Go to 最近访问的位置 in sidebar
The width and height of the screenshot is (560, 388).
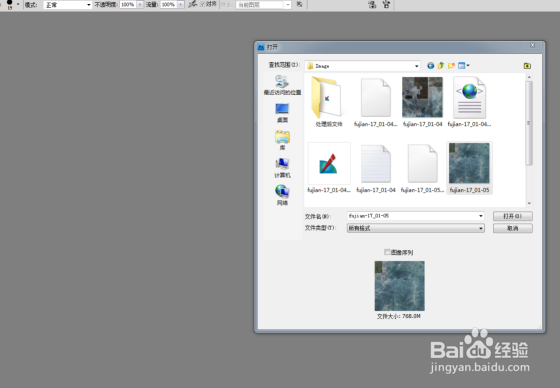282,85
